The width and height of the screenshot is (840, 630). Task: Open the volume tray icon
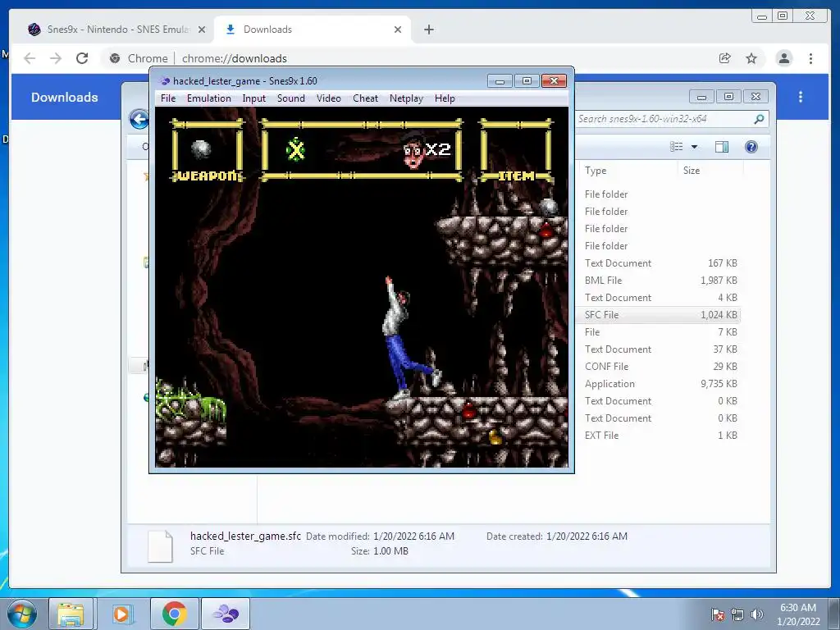point(756,614)
